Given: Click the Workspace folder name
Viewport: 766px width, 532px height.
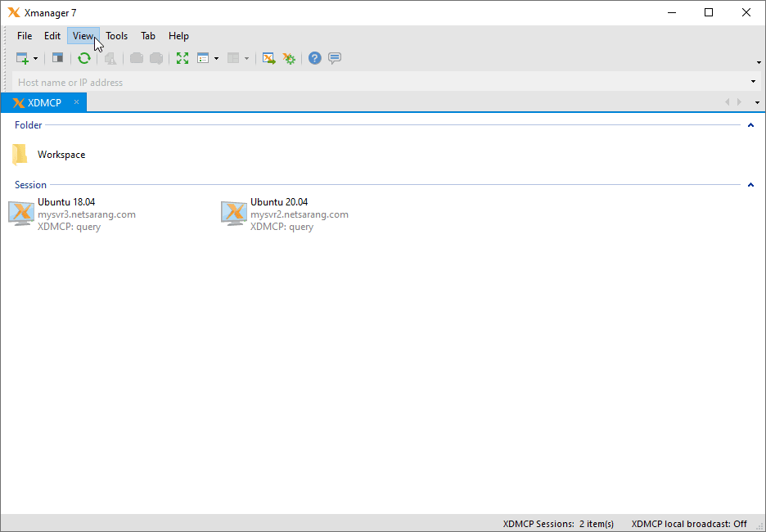Looking at the screenshot, I should tap(61, 155).
